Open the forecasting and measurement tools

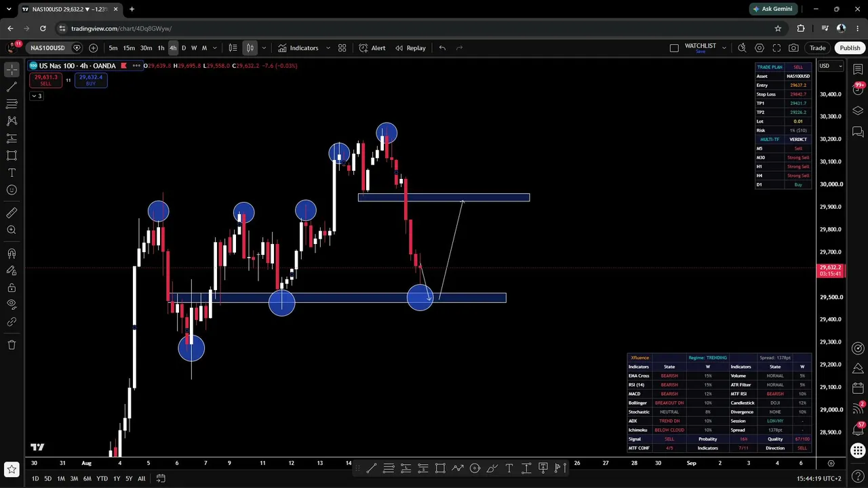[x=12, y=138]
